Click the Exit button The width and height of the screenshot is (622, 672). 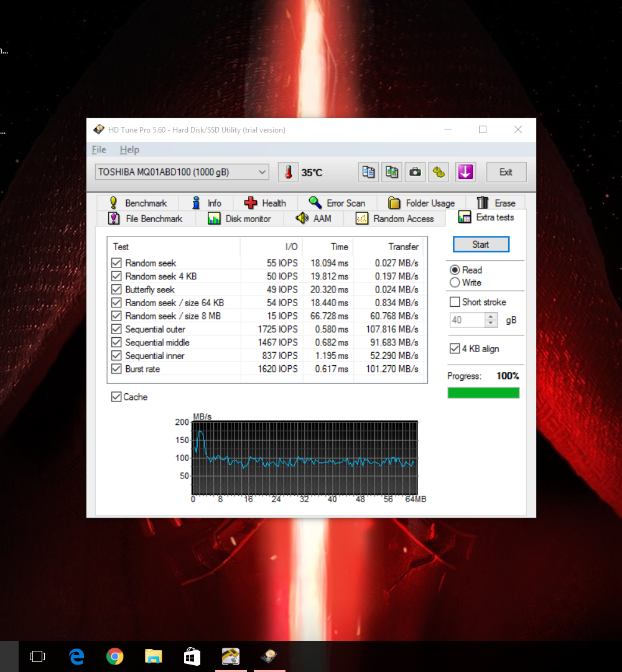click(x=506, y=172)
